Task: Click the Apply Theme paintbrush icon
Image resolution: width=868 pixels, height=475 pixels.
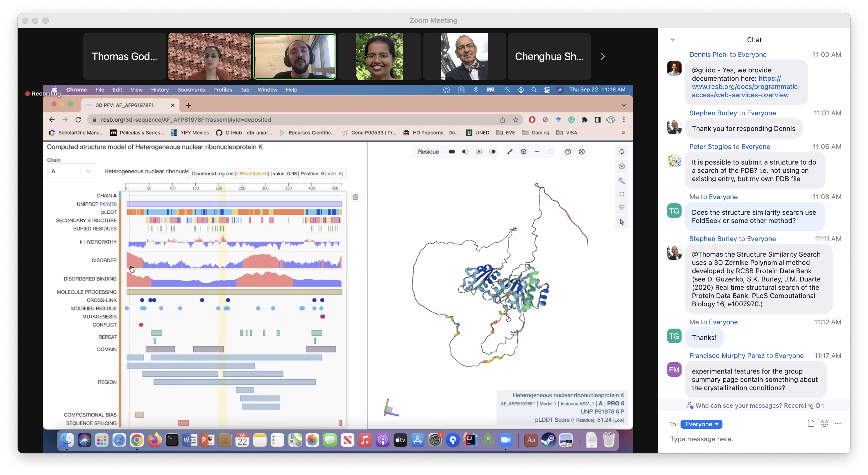Action: click(510, 152)
